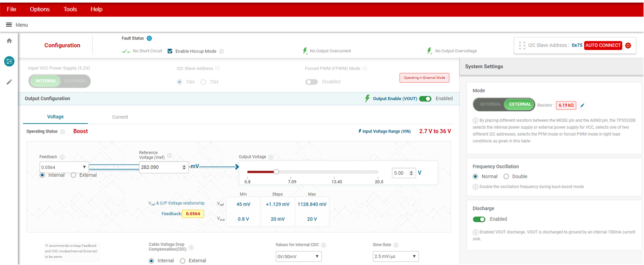Switch to the Current tab

(120, 117)
